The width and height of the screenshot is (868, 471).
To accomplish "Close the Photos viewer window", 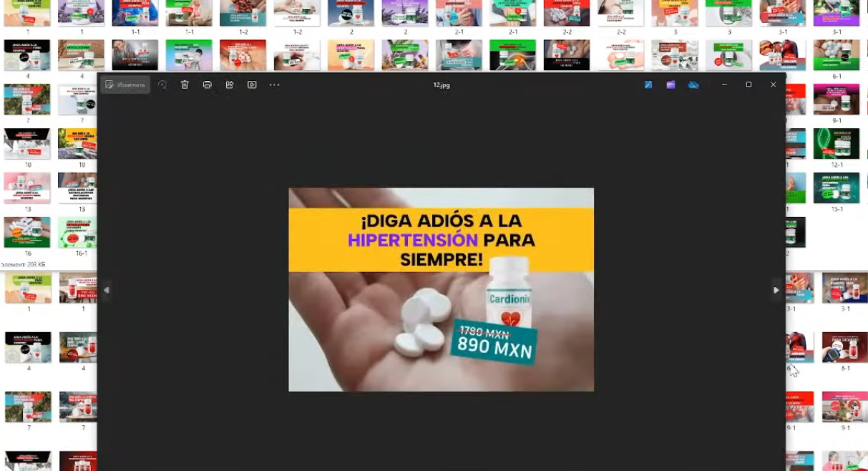I will coord(773,84).
